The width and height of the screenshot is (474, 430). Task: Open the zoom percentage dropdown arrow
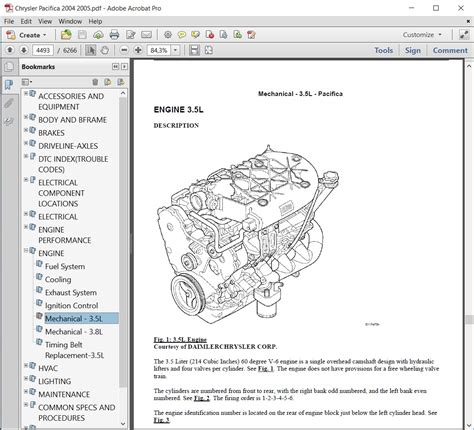click(175, 50)
